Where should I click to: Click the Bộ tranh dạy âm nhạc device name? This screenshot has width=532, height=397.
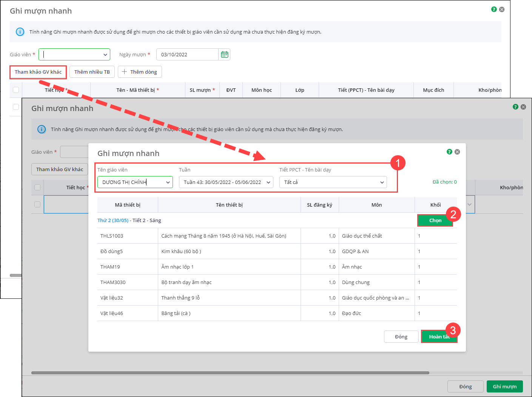[x=187, y=282]
